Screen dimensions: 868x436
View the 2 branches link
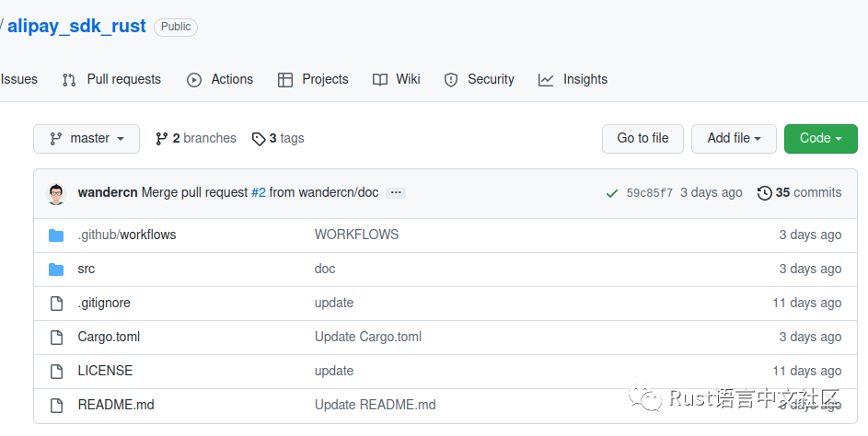(x=196, y=138)
